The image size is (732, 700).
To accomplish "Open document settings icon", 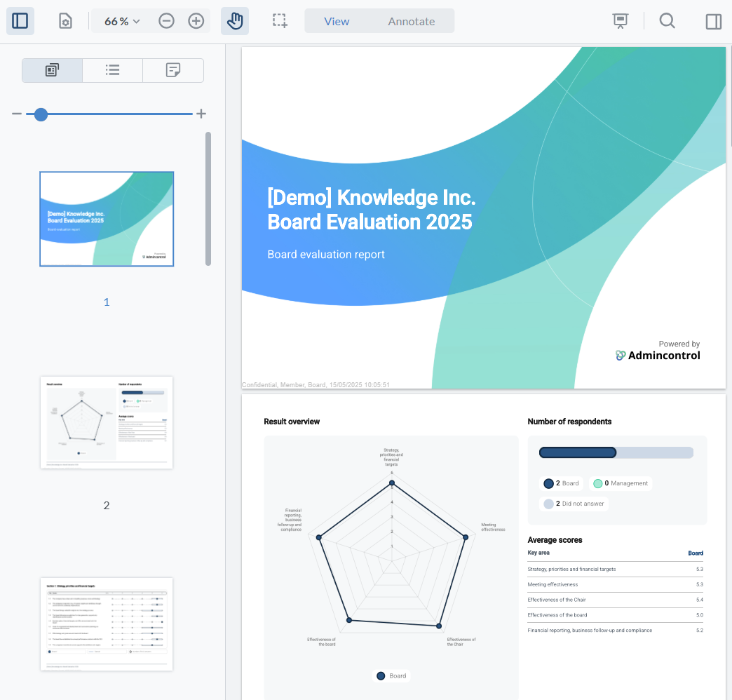I will click(65, 21).
